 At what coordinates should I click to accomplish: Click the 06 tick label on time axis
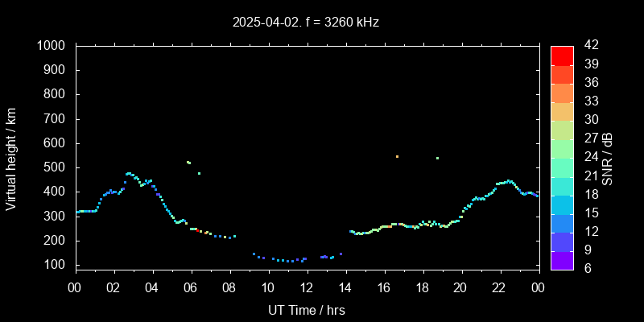tap(191, 287)
